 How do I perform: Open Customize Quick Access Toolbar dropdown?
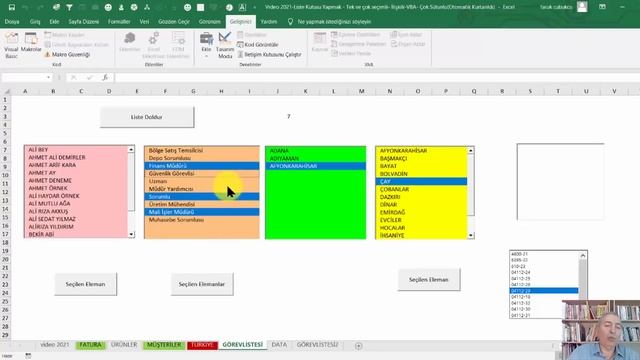255,7
